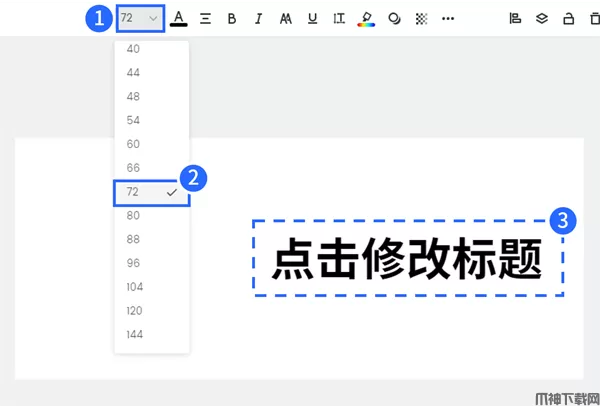Select font size 96 from list

point(134,263)
